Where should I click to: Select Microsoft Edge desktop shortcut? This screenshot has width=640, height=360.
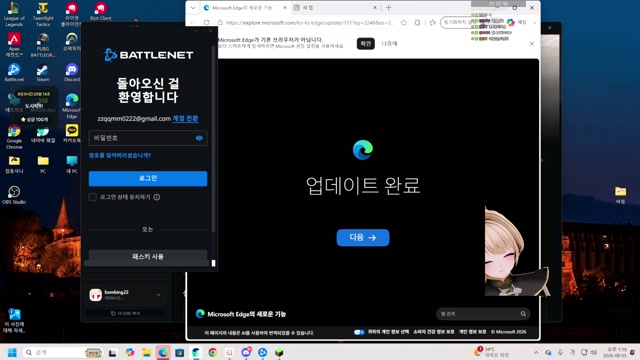click(x=72, y=105)
